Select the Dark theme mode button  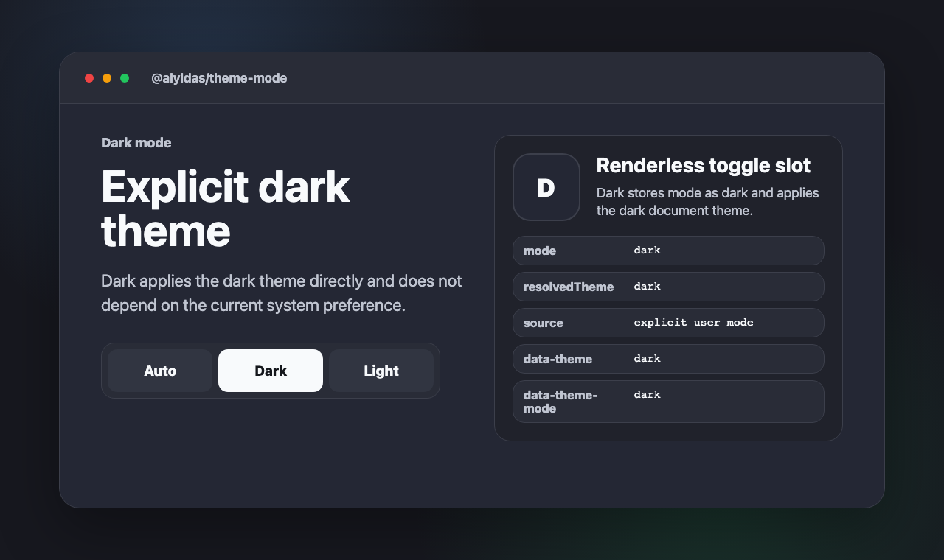tap(271, 371)
